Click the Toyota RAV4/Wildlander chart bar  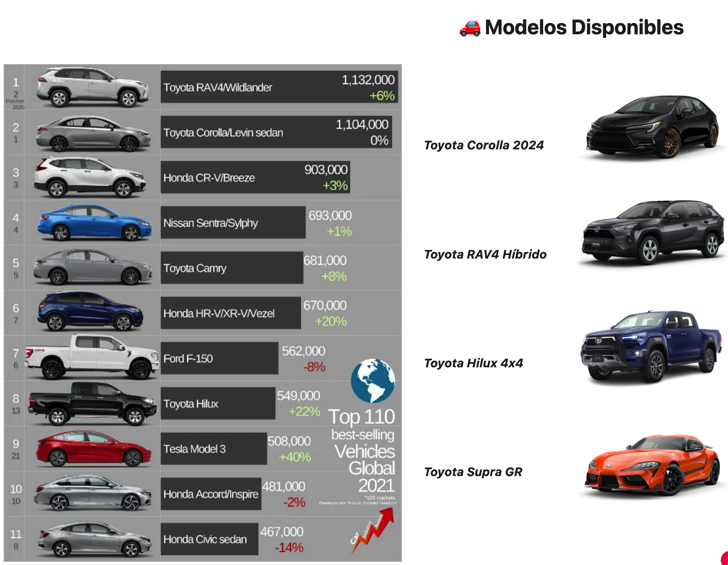click(279, 87)
